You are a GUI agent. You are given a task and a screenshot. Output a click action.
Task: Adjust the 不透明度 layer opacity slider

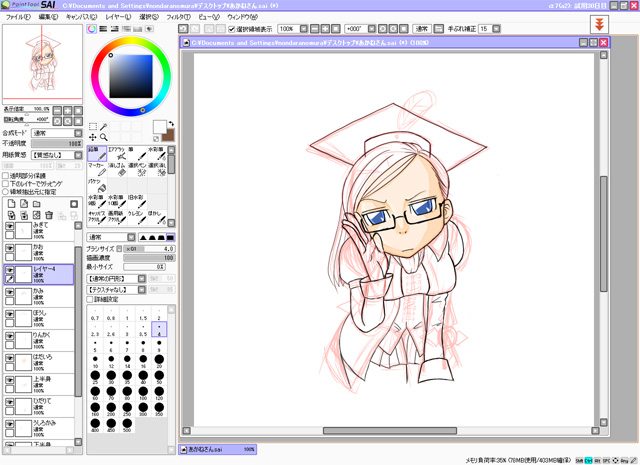pos(57,144)
